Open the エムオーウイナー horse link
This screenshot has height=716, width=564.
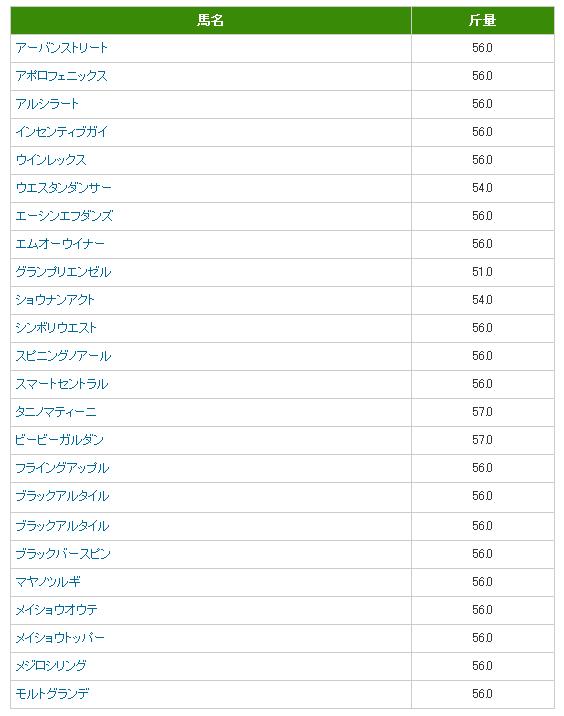tap(60, 244)
